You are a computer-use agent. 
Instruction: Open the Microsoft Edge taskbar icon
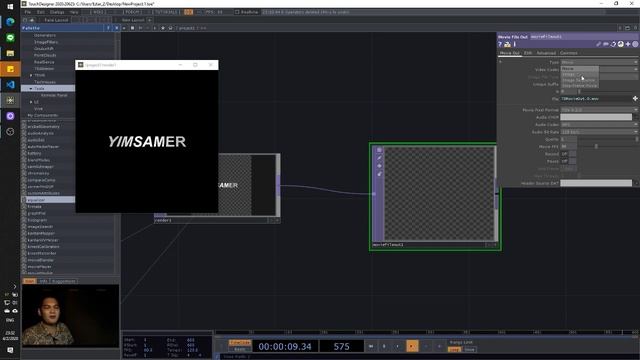(10, 21)
